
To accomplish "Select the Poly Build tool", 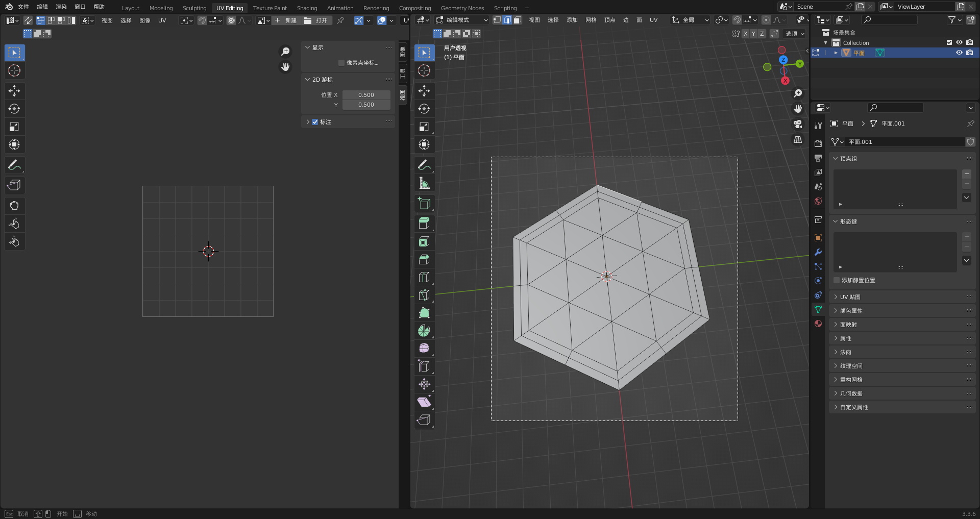I will point(424,313).
